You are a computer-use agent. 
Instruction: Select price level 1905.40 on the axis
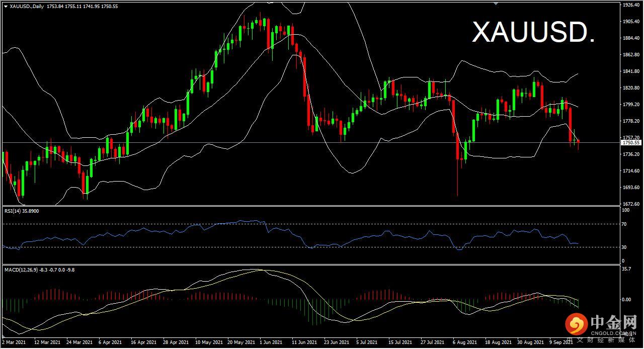(x=630, y=22)
